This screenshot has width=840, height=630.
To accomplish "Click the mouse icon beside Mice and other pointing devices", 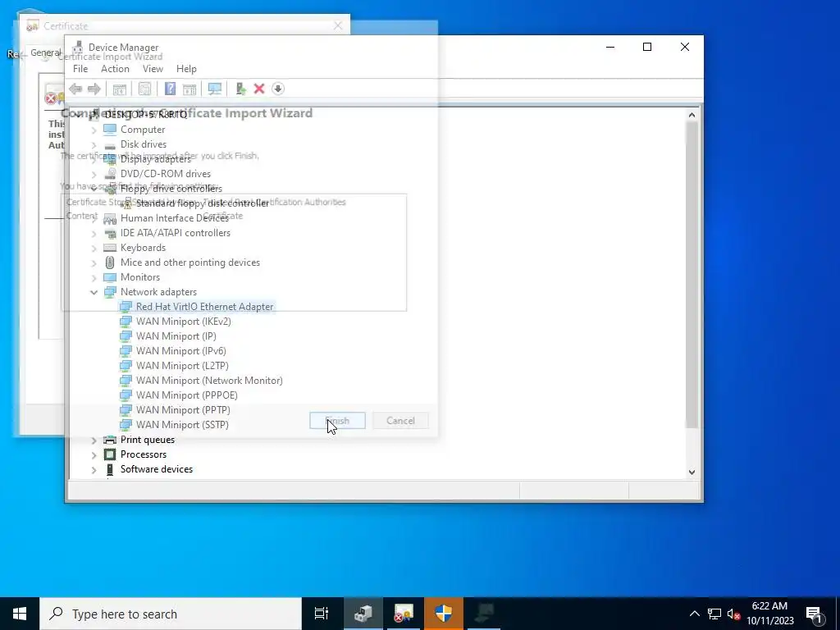I will coord(110,262).
